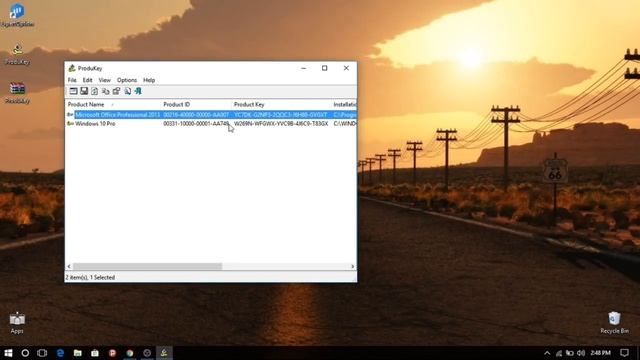Click the Windows 10 Pro Product ID cell
This screenshot has width=640, height=360.
196,123
